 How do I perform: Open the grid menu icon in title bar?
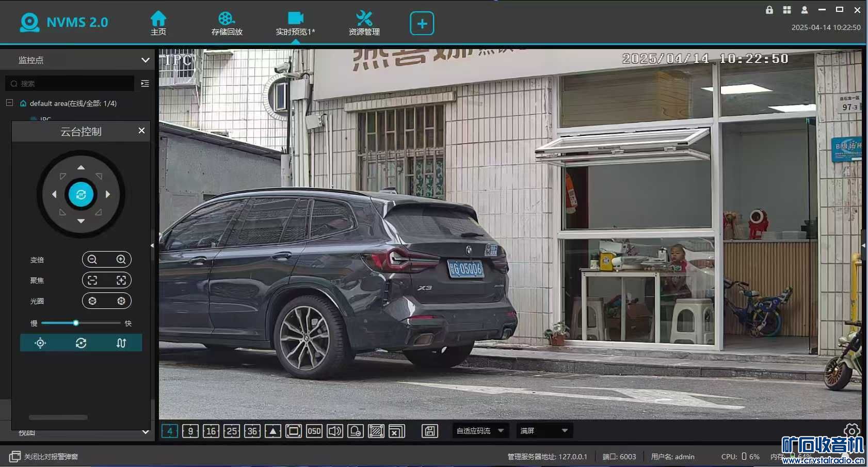(x=787, y=10)
